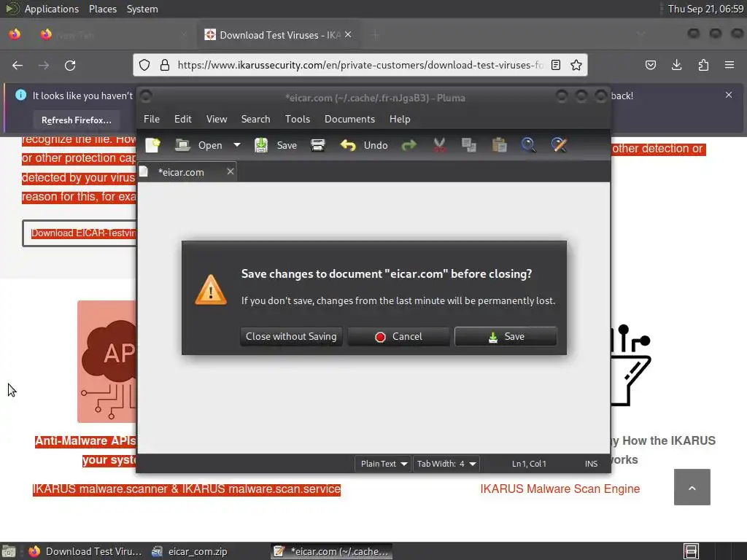Open the Help menu in Pluma
The width and height of the screenshot is (747, 560).
[x=400, y=119]
